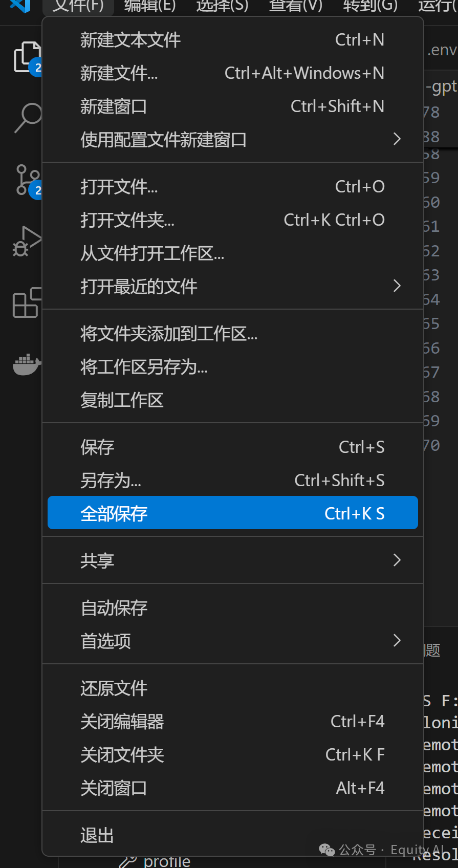458x868 pixels.
Task: Open the 编辑(E) menu
Action: tap(150, 6)
